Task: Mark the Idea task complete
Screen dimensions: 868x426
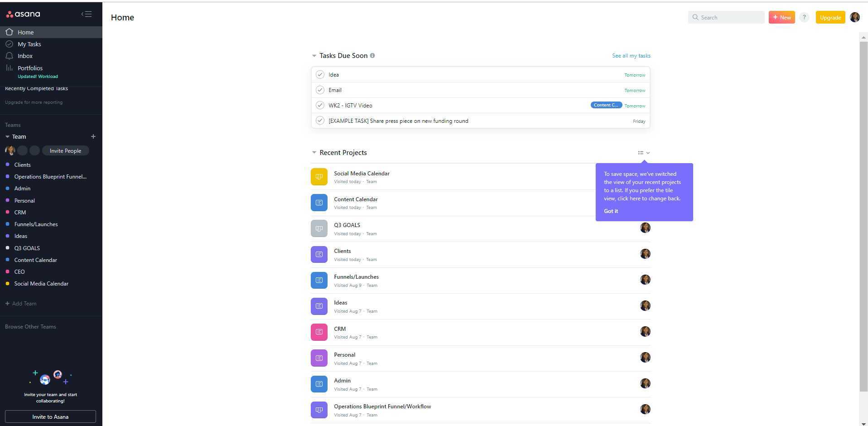Action: click(x=320, y=75)
